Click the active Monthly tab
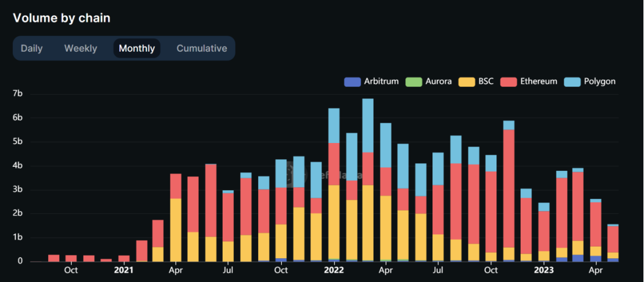 [x=137, y=48]
